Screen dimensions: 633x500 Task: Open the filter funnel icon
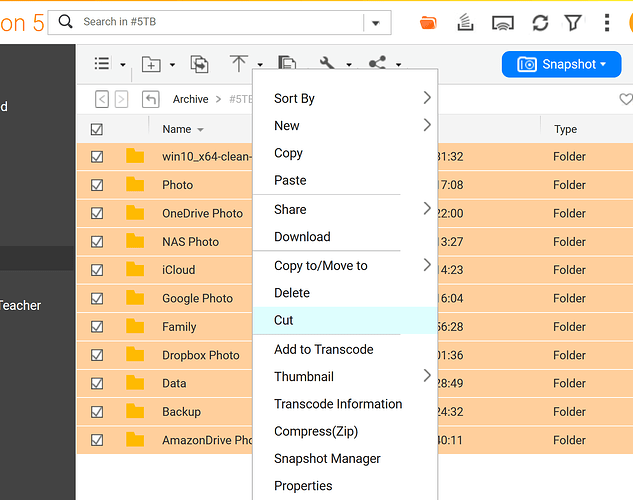coord(573,22)
